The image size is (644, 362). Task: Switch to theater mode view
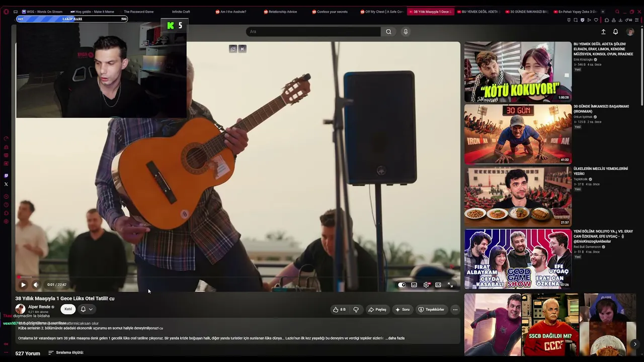pyautogui.click(x=438, y=285)
